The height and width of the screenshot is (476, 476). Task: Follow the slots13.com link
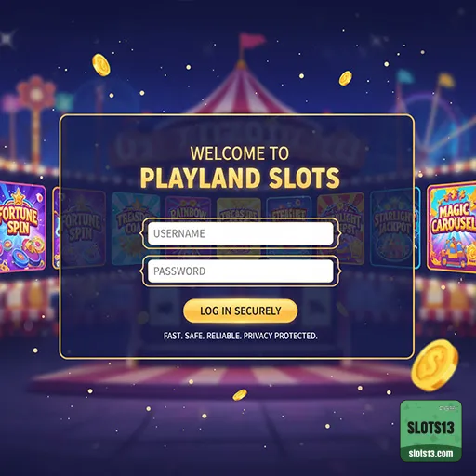pos(430,454)
